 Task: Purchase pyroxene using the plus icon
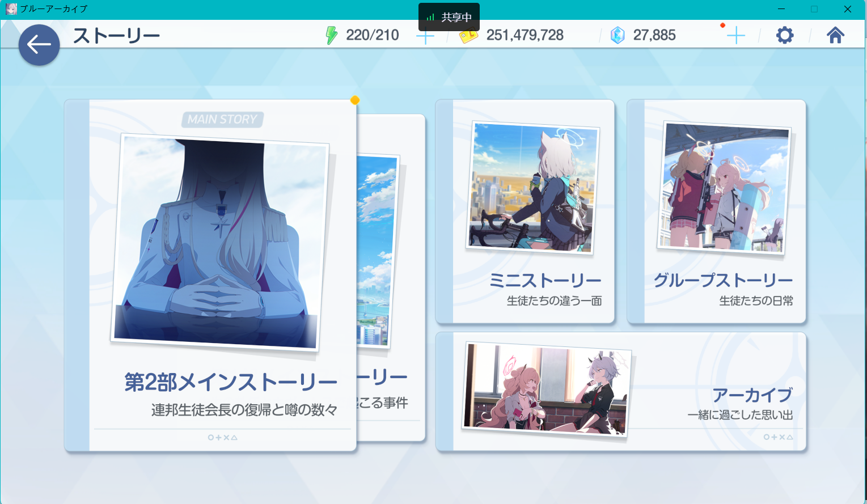(735, 36)
